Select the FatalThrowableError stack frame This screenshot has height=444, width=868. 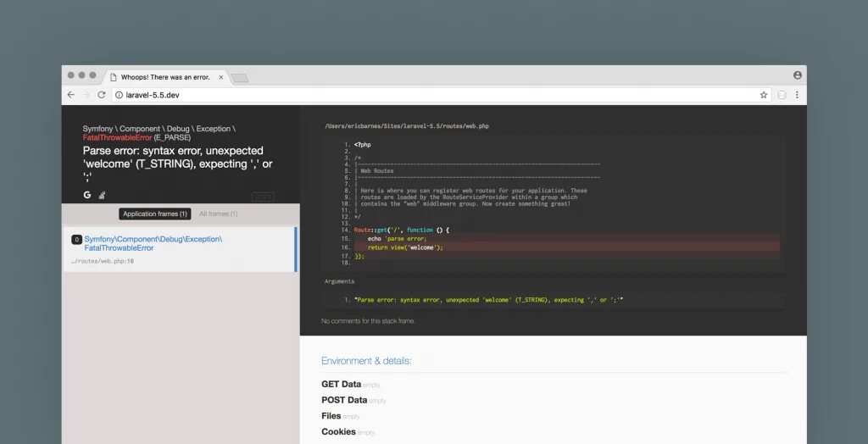coord(180,249)
